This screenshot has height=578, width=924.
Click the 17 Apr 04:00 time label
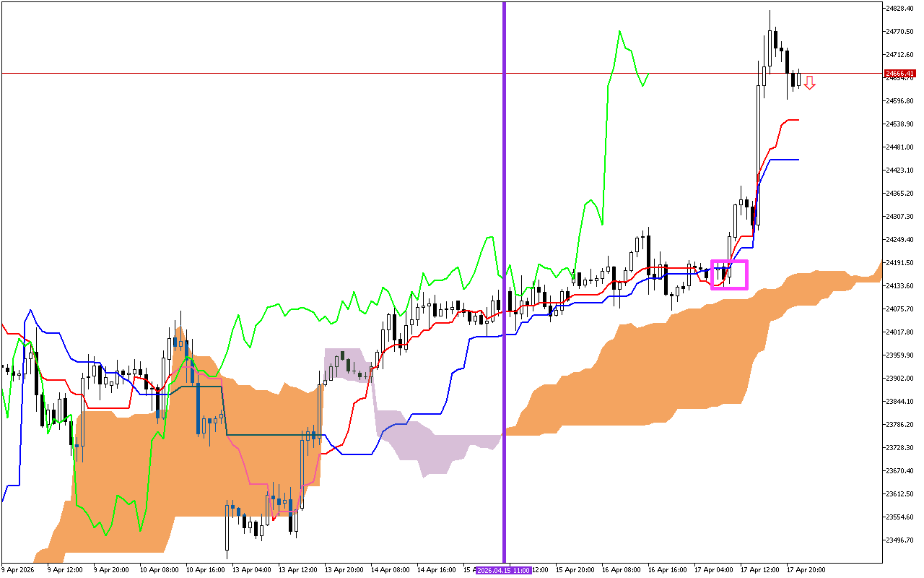click(x=712, y=570)
